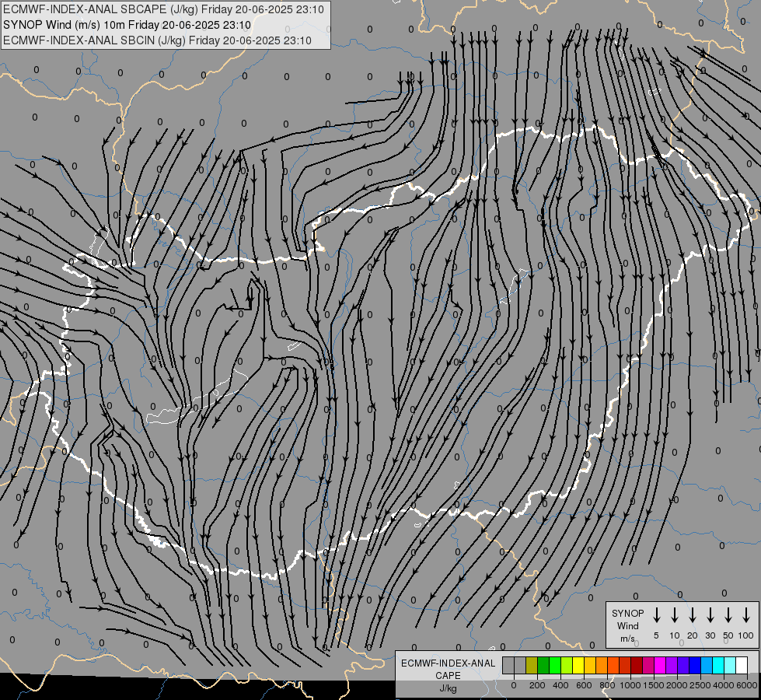Click the 200 tick label on CAPE scale

click(x=537, y=685)
